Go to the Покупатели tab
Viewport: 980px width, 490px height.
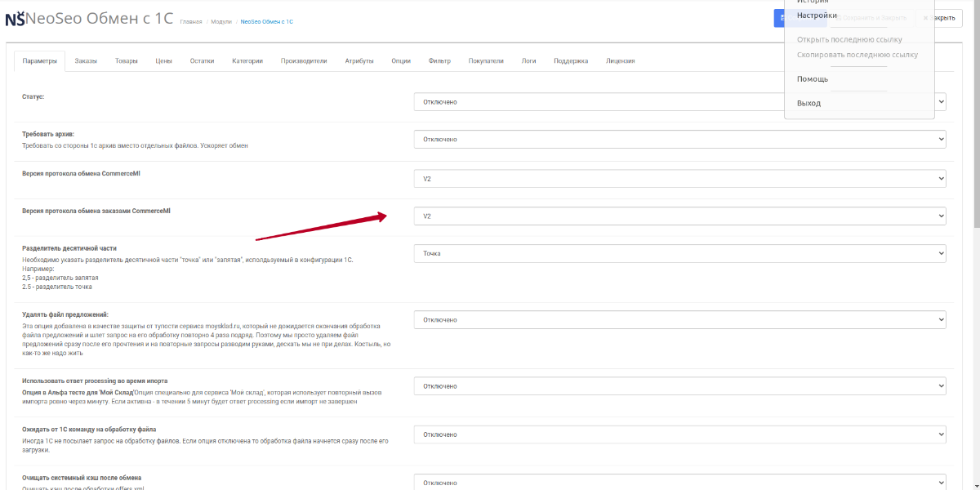(486, 61)
